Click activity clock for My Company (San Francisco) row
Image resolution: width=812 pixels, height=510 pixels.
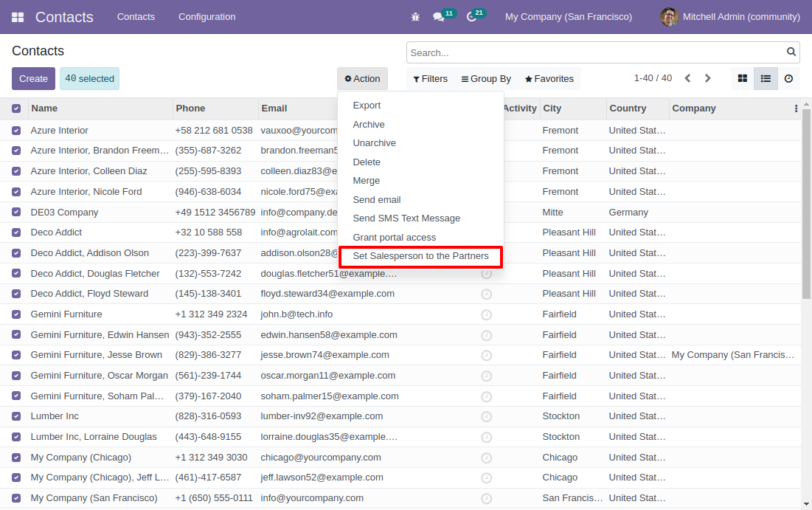tap(486, 498)
